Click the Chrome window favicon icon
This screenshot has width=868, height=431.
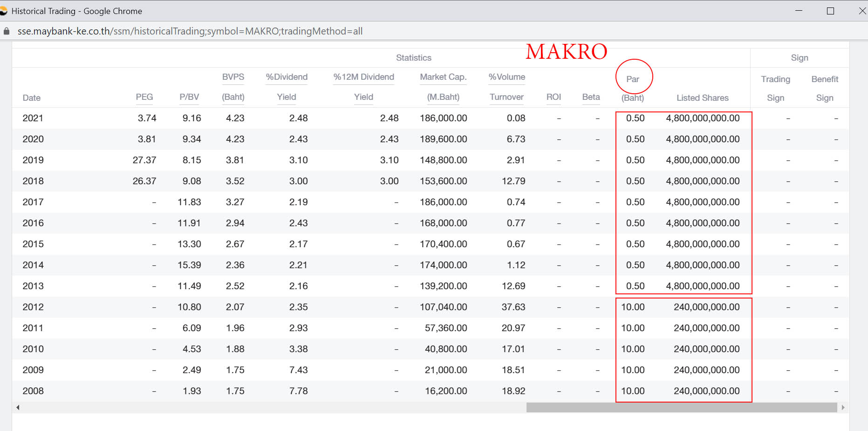(x=4, y=11)
